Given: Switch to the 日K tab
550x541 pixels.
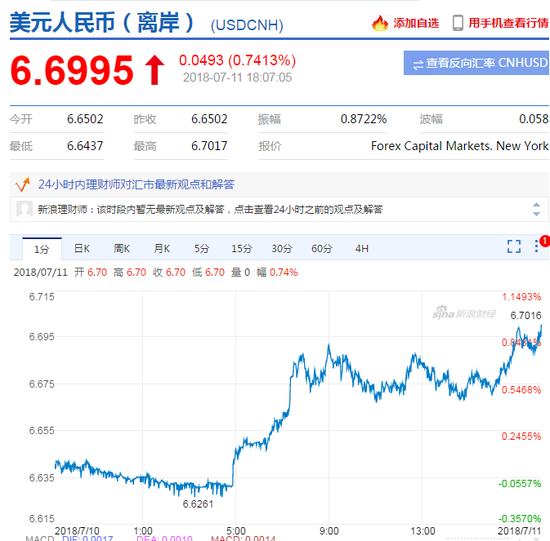Looking at the screenshot, I should click(82, 249).
